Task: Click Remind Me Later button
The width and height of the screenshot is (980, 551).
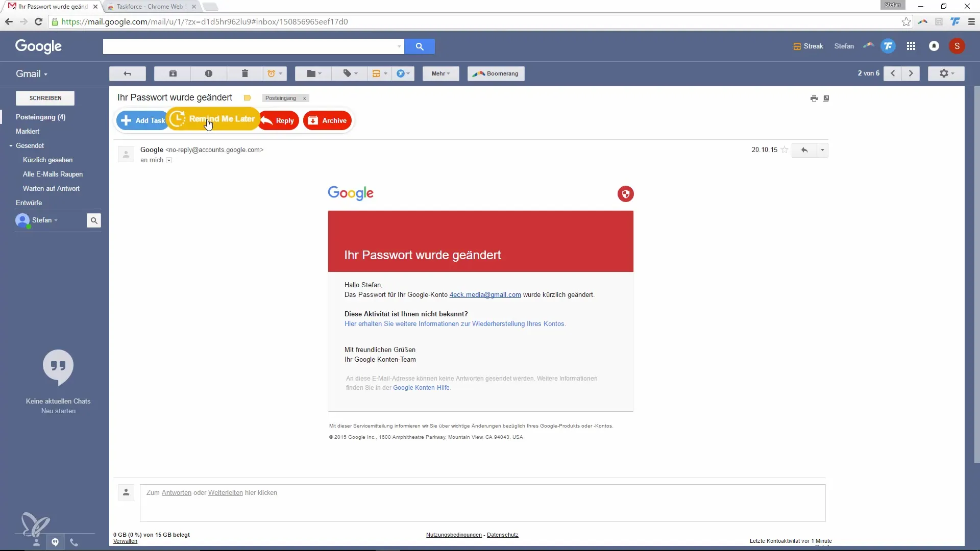Action: [x=213, y=119]
